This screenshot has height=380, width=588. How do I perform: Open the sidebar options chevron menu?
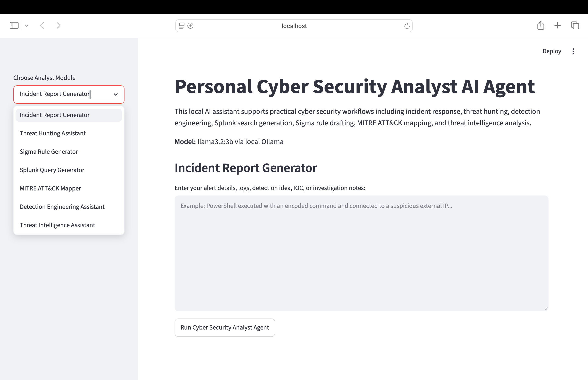(27, 25)
